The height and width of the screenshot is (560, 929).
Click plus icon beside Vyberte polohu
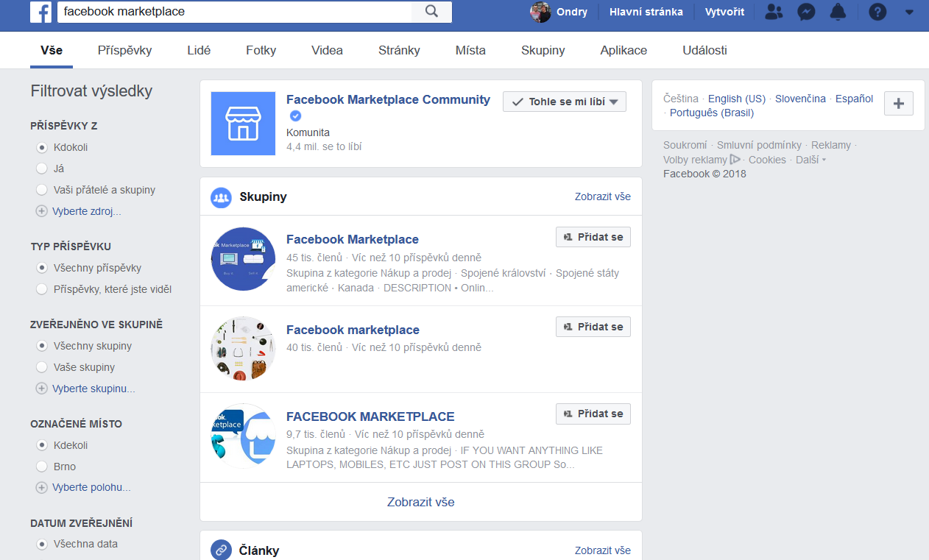tap(41, 487)
